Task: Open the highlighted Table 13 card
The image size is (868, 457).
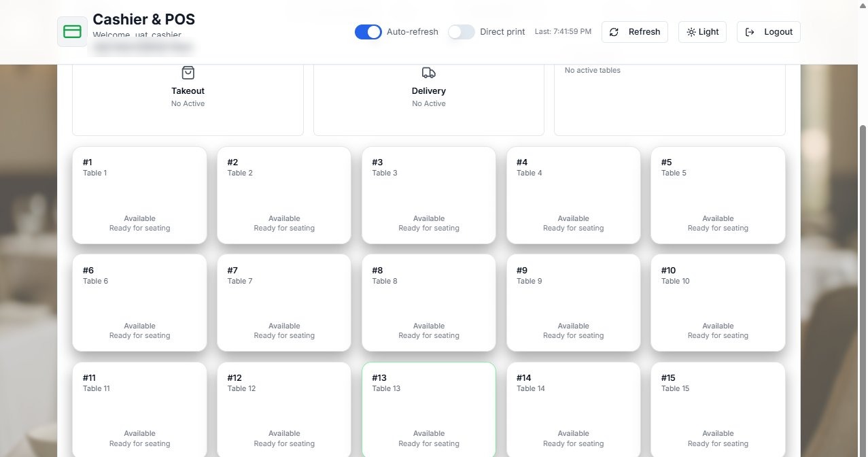Action: pyautogui.click(x=429, y=409)
